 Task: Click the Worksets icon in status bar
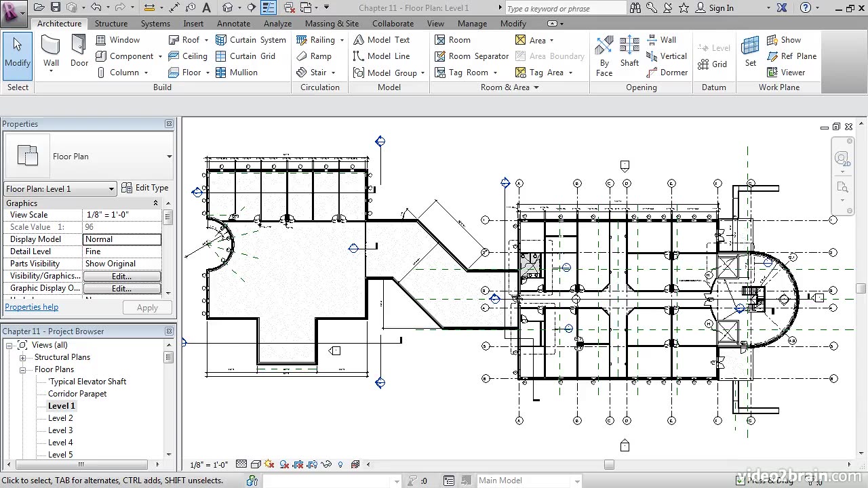tap(252, 481)
